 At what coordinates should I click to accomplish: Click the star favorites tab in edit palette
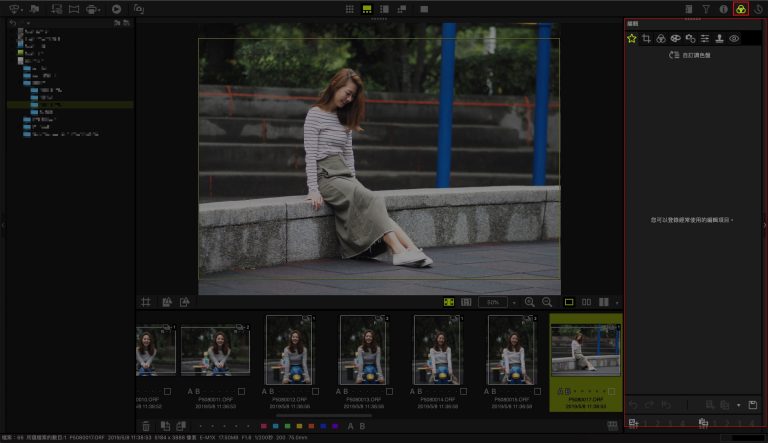(x=632, y=38)
